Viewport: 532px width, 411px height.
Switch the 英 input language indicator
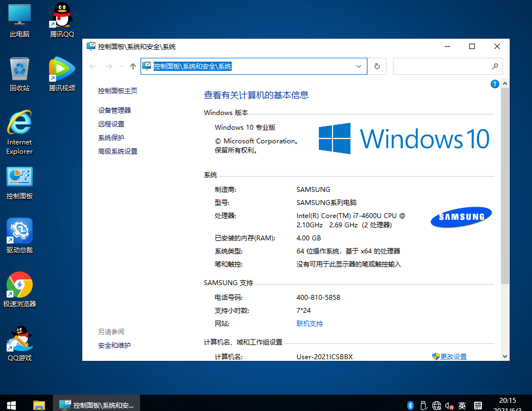462,406
